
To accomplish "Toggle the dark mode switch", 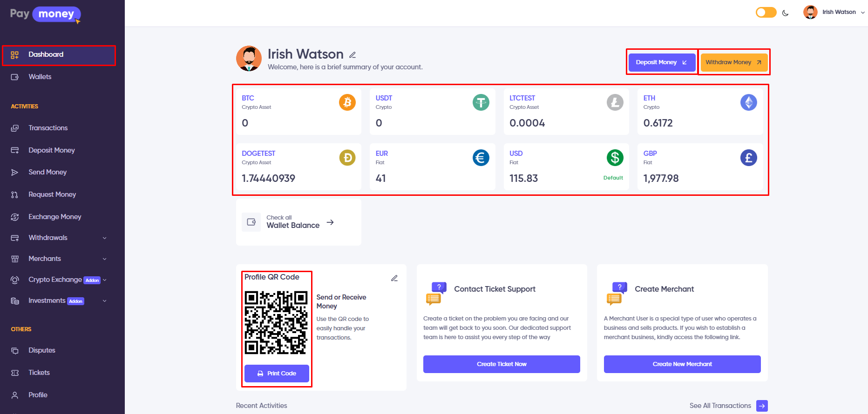I will pos(766,13).
